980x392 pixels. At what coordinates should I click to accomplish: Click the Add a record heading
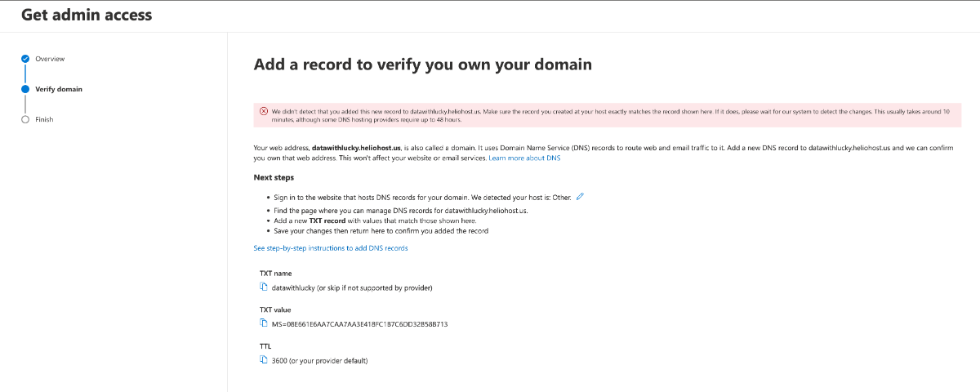[423, 64]
